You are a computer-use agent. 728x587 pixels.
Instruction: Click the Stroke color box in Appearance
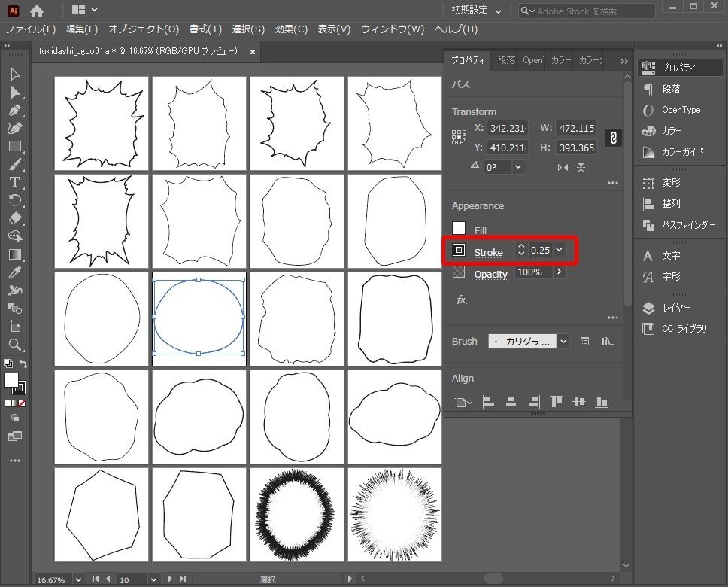coord(459,250)
